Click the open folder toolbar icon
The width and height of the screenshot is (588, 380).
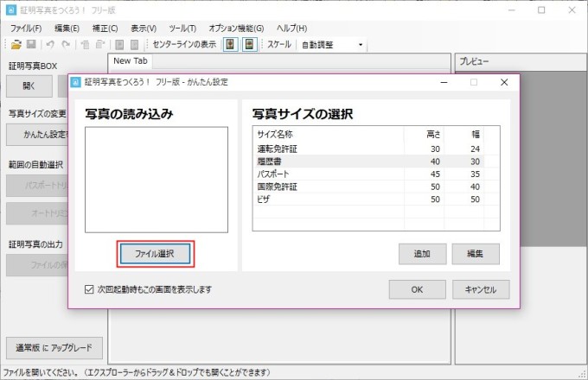[16, 44]
